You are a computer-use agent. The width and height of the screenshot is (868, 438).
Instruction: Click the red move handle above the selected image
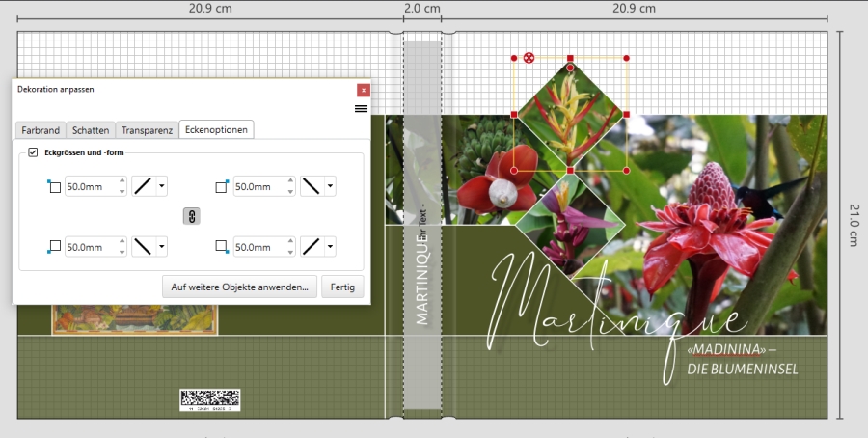pos(529,58)
